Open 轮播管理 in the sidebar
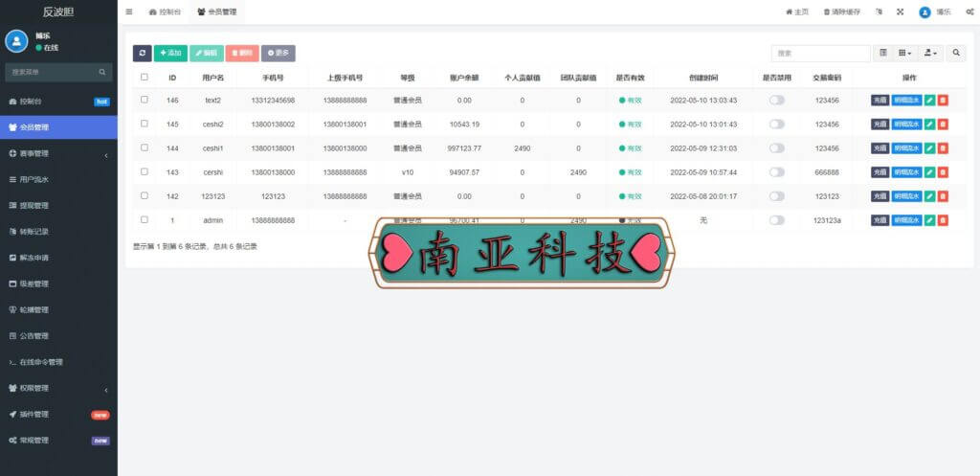Viewport: 980px width, 476px height. [x=58, y=309]
